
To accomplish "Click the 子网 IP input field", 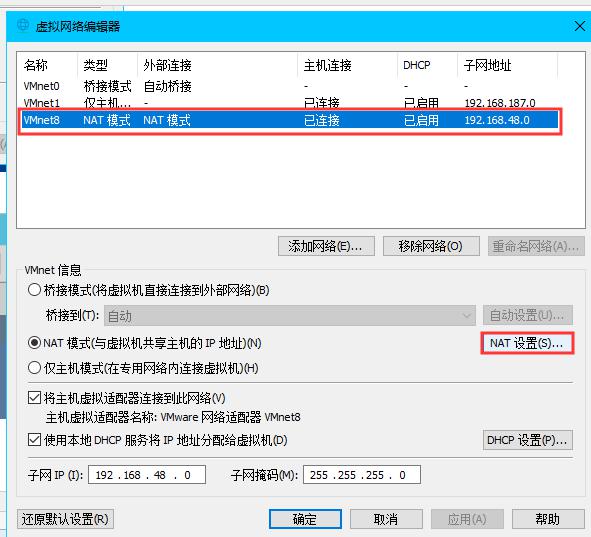I will pyautogui.click(x=147, y=474).
